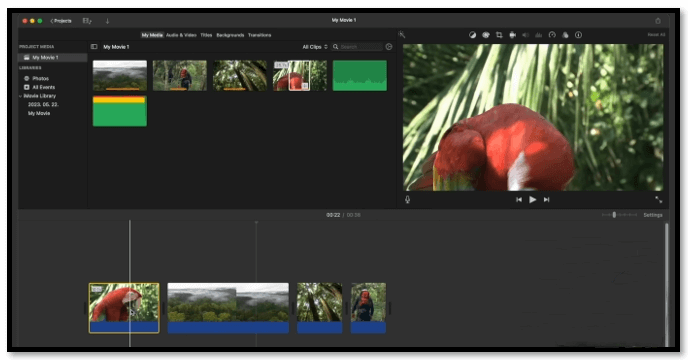Image resolution: width=688 pixels, height=360 pixels.
Task: Open Clip Filter and Audio Effects
Action: [565, 35]
